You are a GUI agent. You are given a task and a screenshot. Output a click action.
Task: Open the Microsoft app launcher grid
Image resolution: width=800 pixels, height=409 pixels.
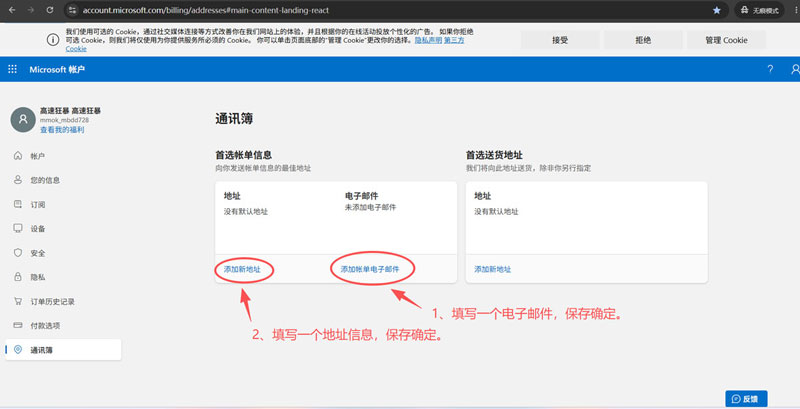pyautogui.click(x=13, y=69)
